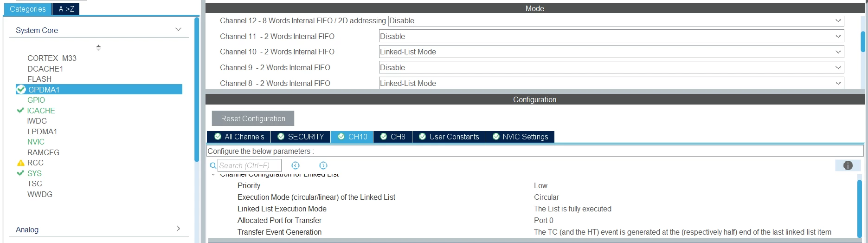Select the CH10 tab

click(x=352, y=137)
